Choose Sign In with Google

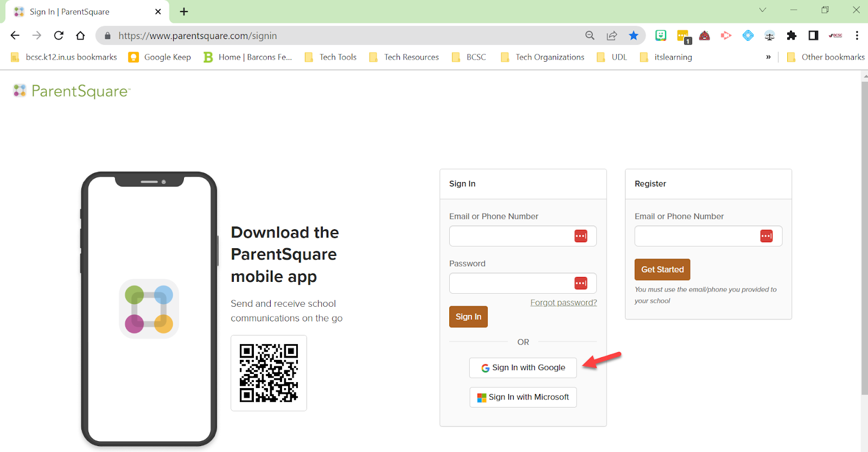tap(523, 367)
